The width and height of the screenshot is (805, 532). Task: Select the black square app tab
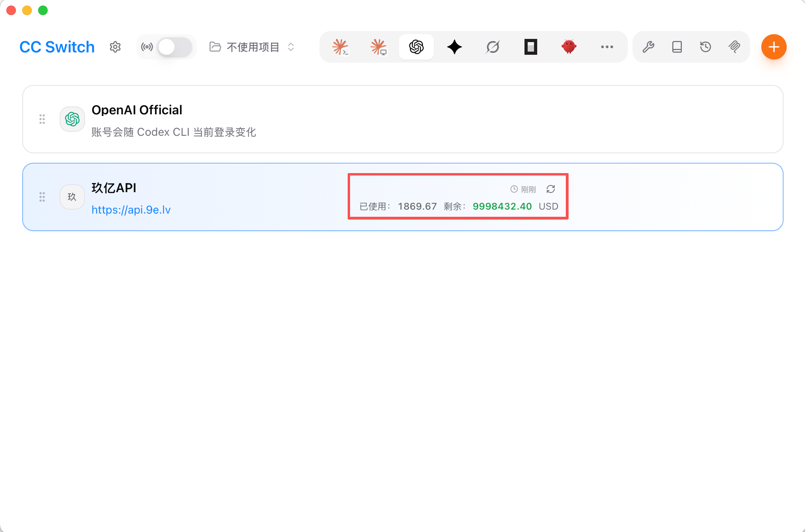[531, 47]
